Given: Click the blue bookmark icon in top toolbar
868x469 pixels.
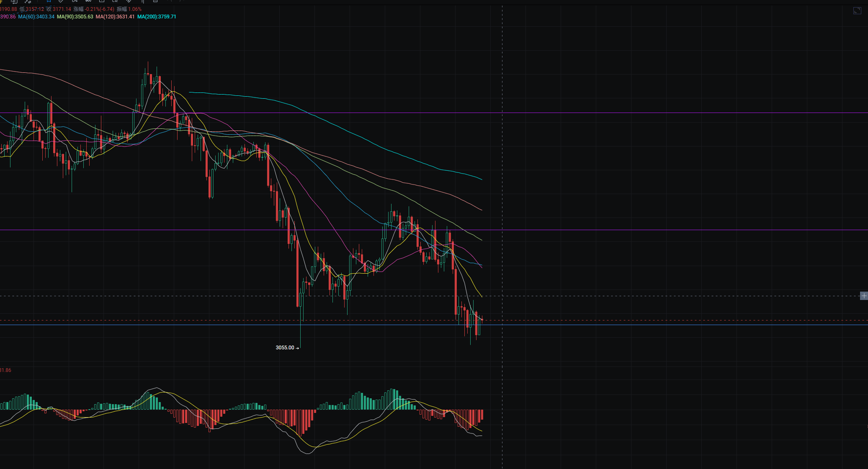Looking at the screenshot, I should pos(49,1).
